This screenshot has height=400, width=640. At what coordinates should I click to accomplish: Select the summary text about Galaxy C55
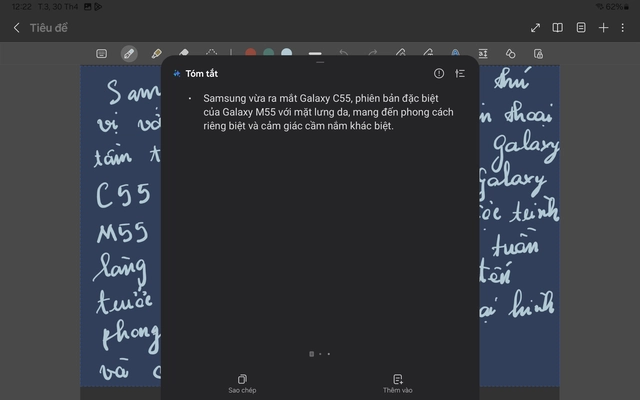328,112
